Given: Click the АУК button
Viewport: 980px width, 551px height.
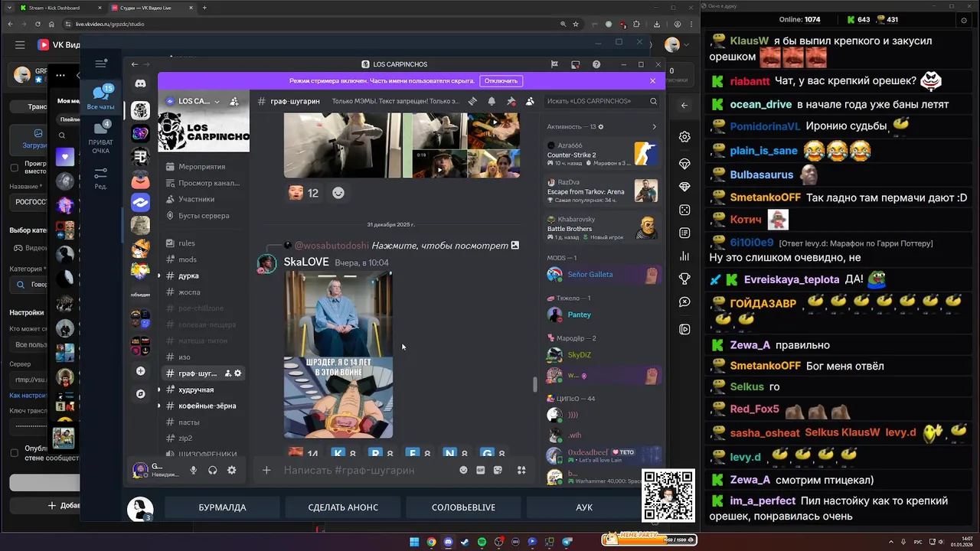Looking at the screenshot, I should coord(584,507).
